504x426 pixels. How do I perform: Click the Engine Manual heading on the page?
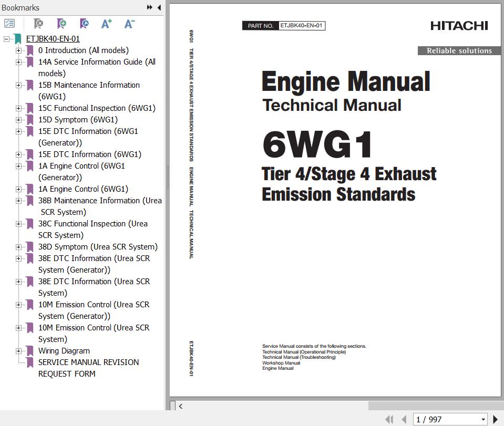point(345,81)
